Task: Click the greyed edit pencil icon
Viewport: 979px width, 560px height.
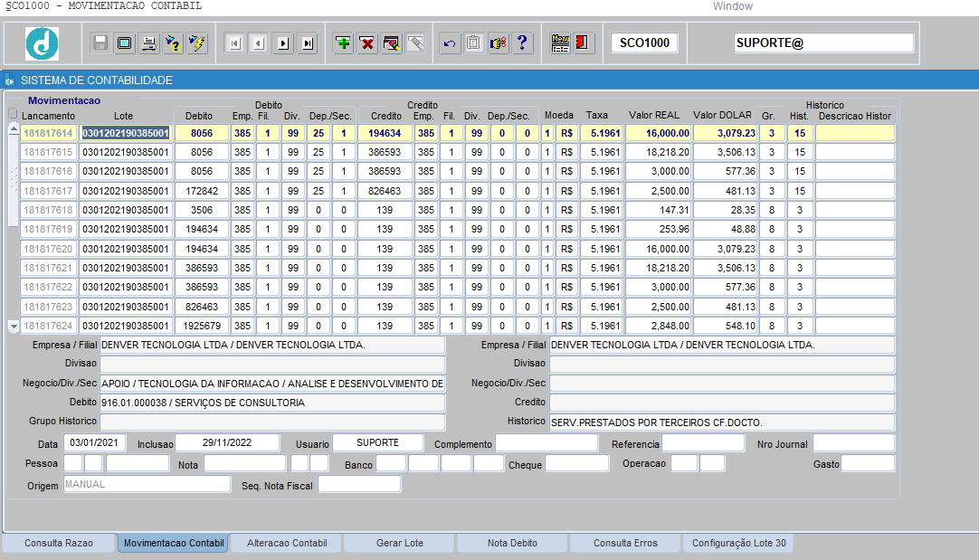Action: [416, 43]
